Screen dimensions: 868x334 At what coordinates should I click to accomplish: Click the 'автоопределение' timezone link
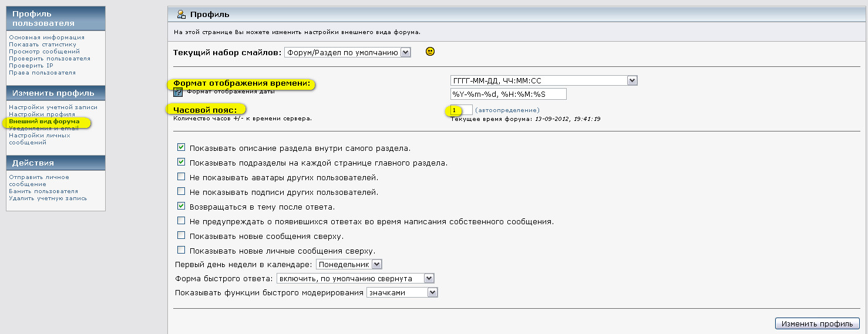(507, 110)
